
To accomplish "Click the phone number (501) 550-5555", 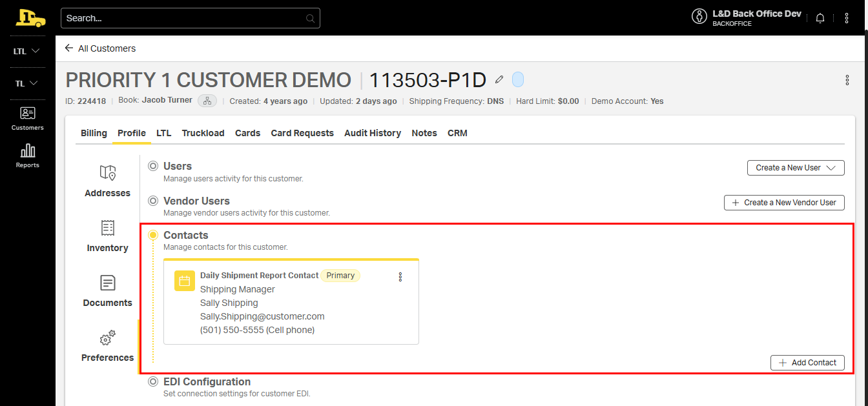I will [x=232, y=330].
